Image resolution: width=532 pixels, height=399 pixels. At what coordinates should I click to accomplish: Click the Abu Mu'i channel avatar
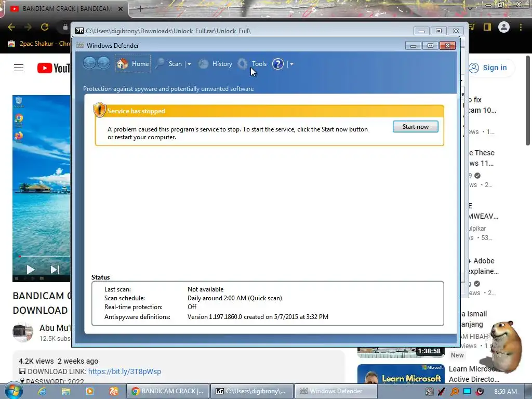pos(23,332)
